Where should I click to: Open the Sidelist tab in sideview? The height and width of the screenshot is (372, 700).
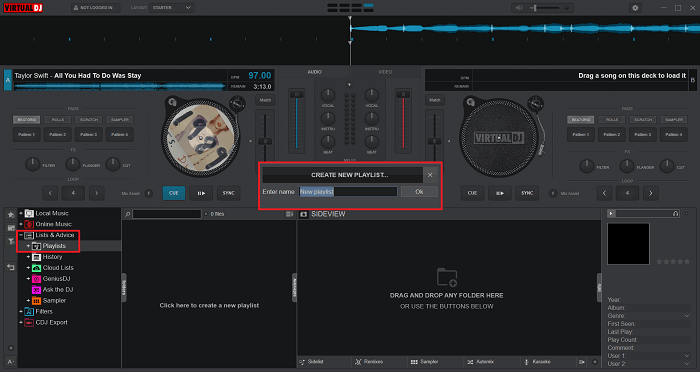312,362
